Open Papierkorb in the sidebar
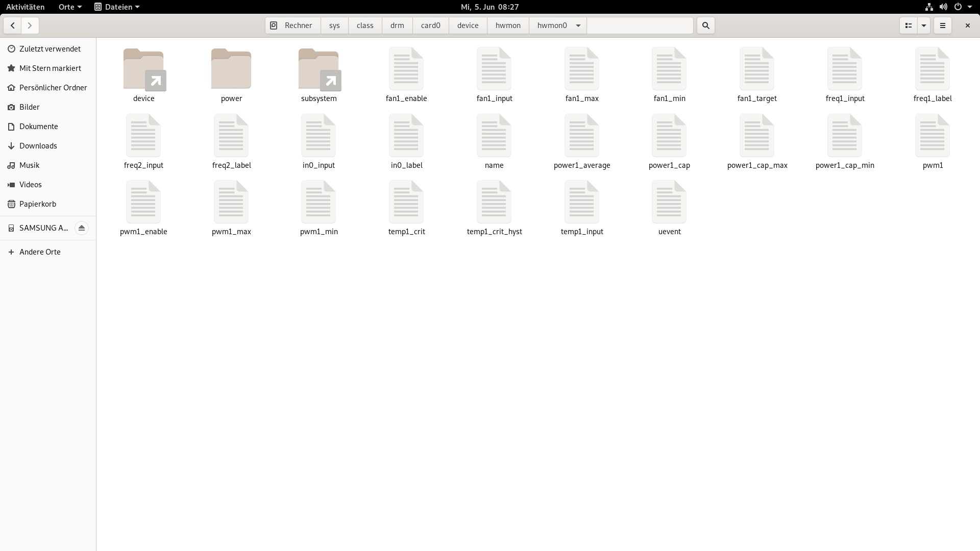 click(37, 204)
